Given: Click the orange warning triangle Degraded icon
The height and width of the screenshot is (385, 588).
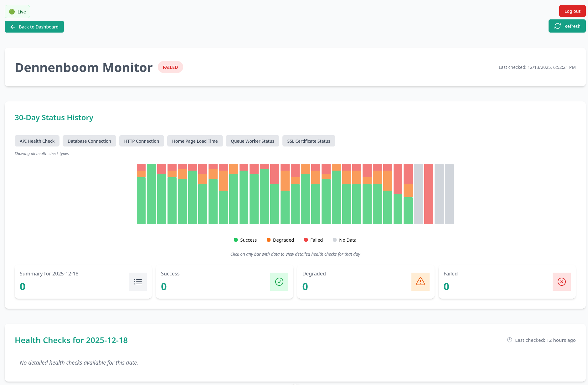Looking at the screenshot, I should click(x=420, y=282).
